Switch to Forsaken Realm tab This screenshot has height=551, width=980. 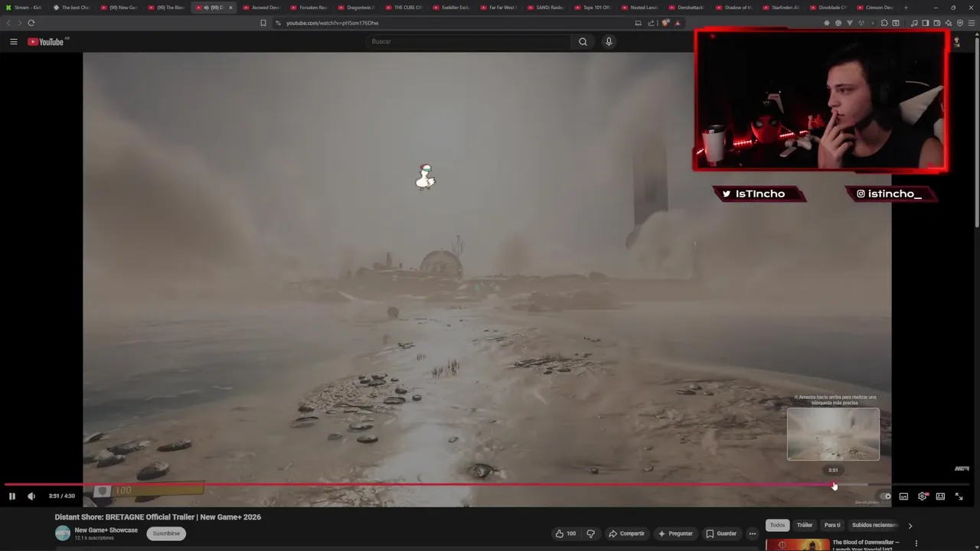[309, 8]
